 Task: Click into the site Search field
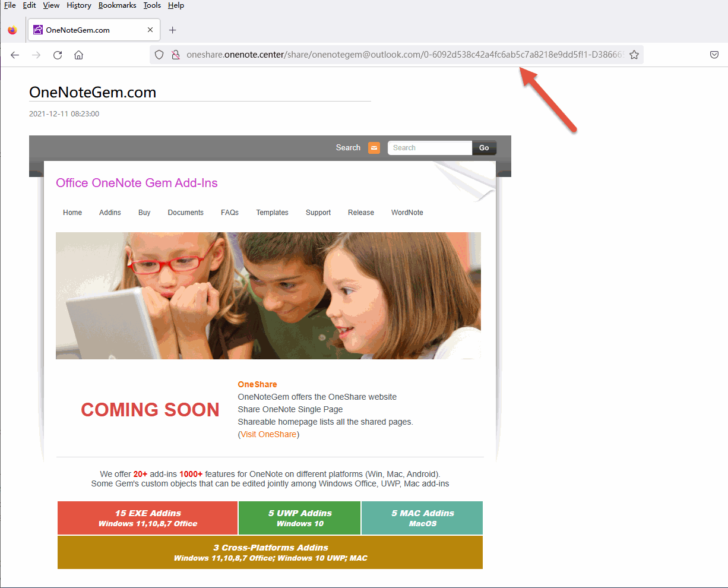pyautogui.click(x=430, y=148)
